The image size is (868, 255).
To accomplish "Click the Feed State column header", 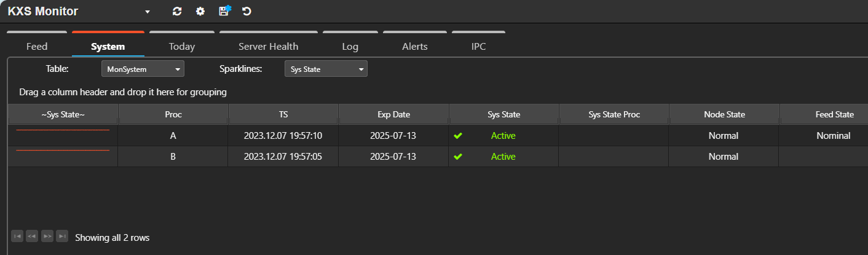I will click(824, 114).
